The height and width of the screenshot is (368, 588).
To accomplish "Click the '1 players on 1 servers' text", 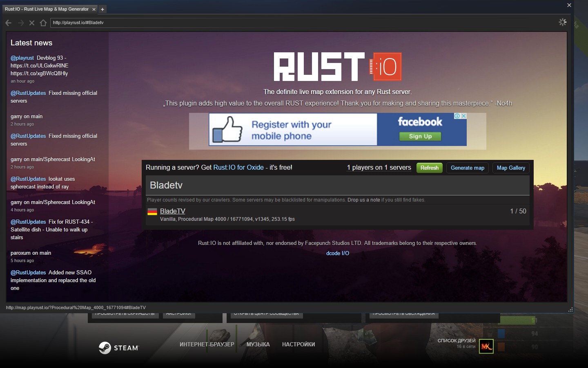I will pos(379,167).
